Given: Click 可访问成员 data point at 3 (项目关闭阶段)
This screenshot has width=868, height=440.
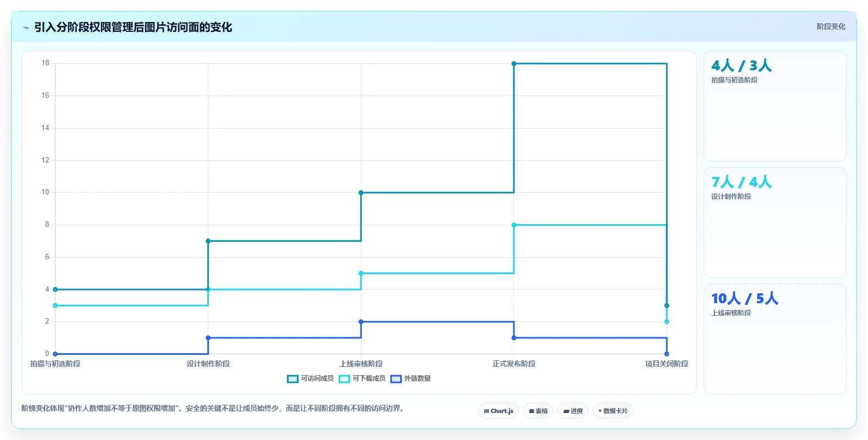Looking at the screenshot, I should (667, 305).
